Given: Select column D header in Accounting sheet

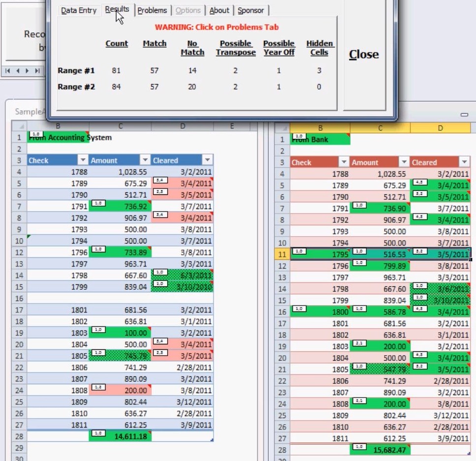Looking at the screenshot, I should pyautogui.click(x=182, y=126).
